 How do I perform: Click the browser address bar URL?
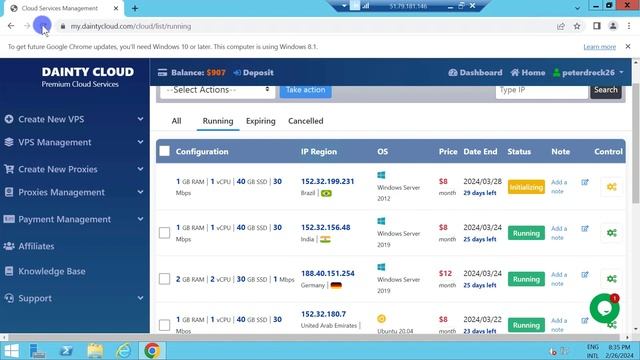131,26
